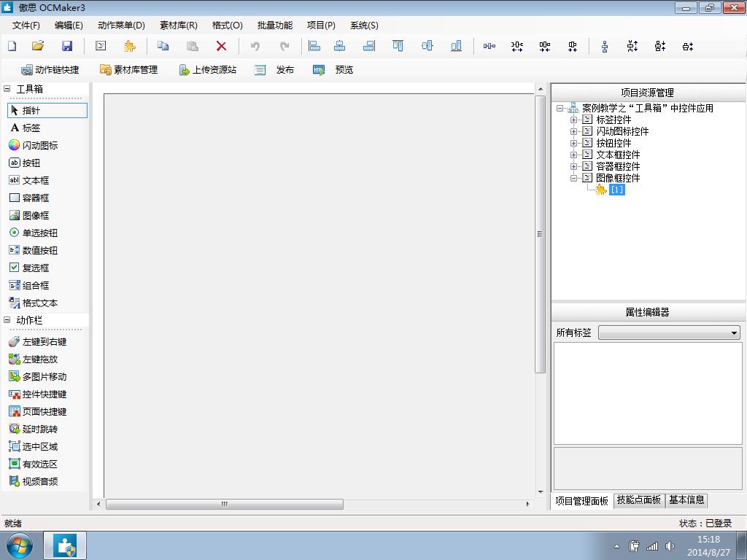This screenshot has height=560, width=747.
Task: Click the red Delete X icon
Action: (221, 46)
